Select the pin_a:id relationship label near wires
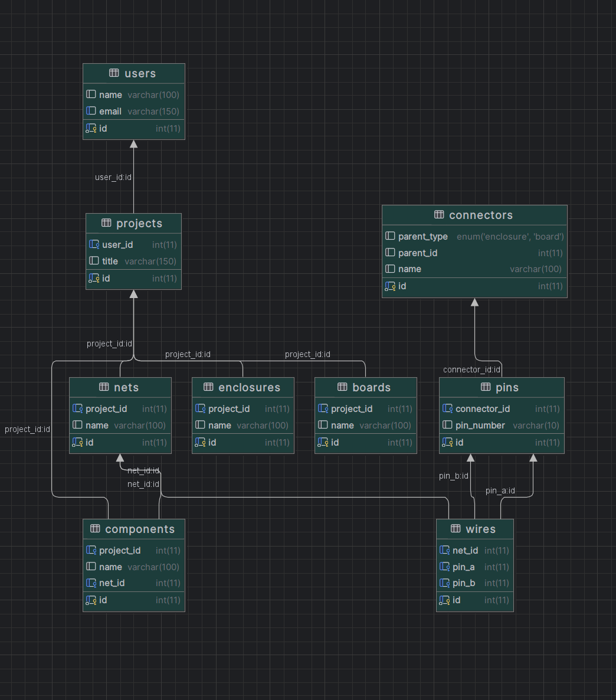Viewport: 616px width, 700px height. [x=500, y=490]
